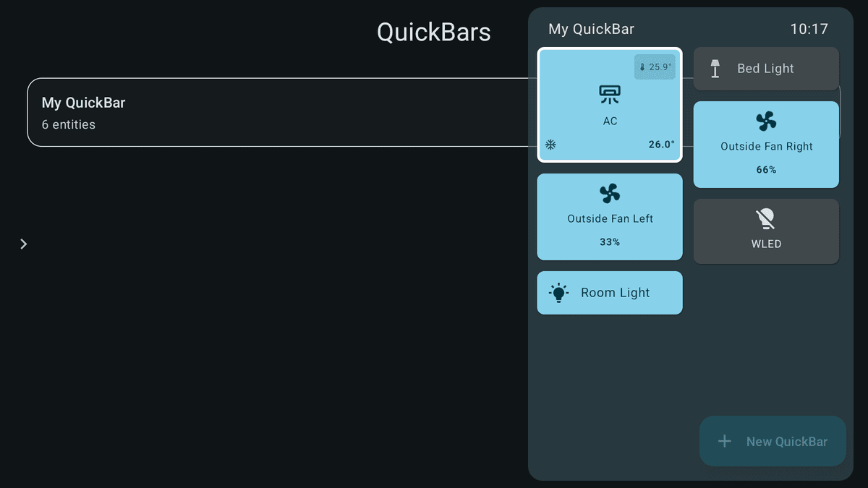Expand the left sidebar chevron
This screenshot has width=868, height=488.
tap(23, 244)
